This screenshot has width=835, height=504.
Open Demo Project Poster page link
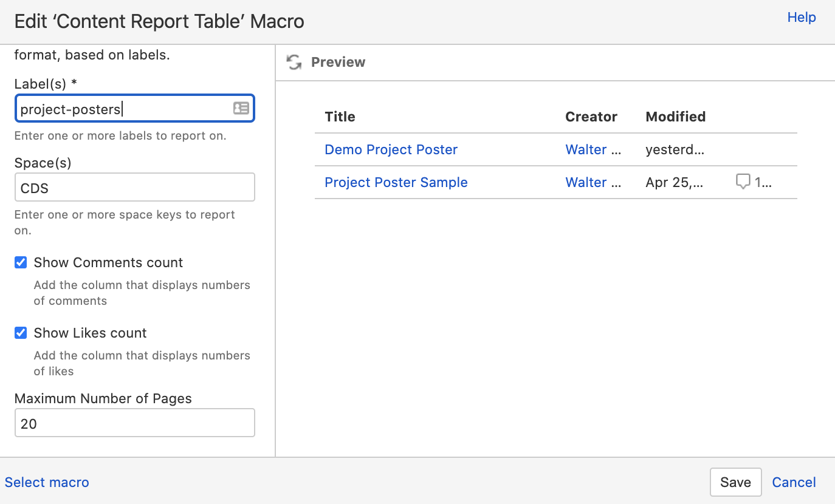pos(391,149)
